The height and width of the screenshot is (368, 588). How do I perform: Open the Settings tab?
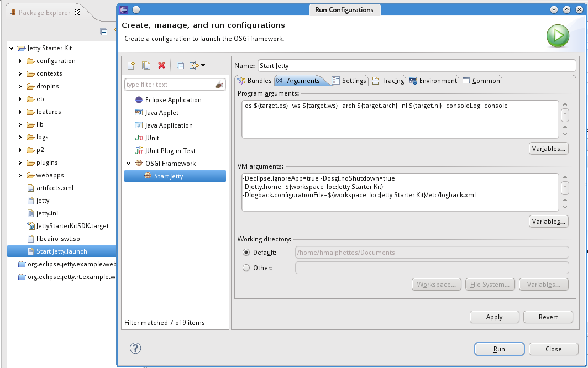click(x=349, y=81)
